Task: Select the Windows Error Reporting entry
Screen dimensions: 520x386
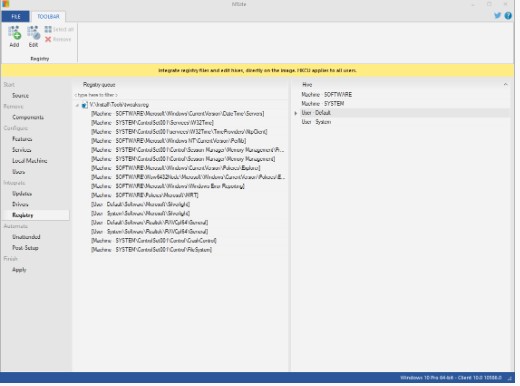Action: tap(168, 186)
